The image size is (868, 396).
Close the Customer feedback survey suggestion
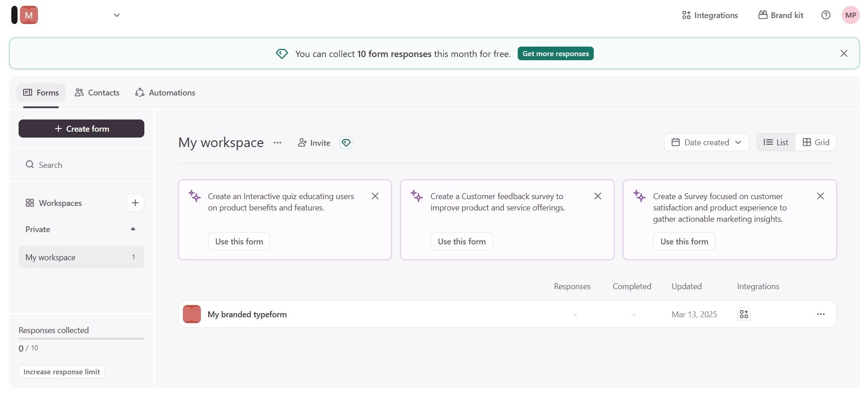pos(597,196)
